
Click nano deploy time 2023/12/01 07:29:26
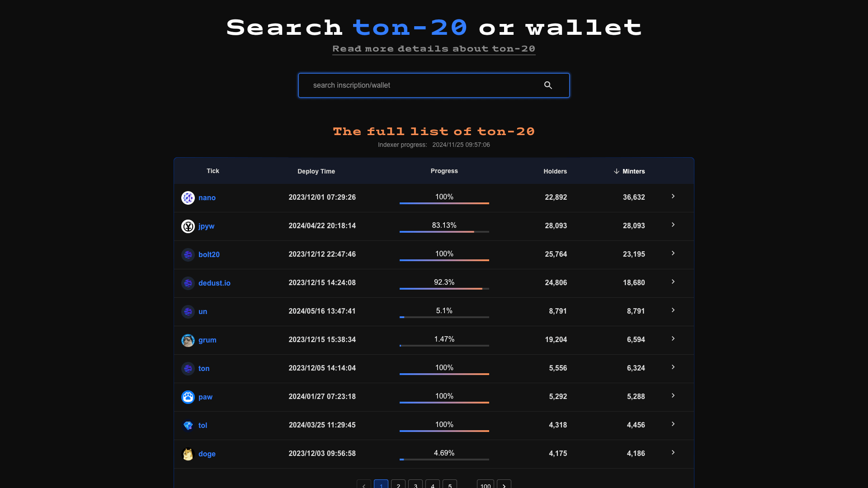tap(322, 197)
